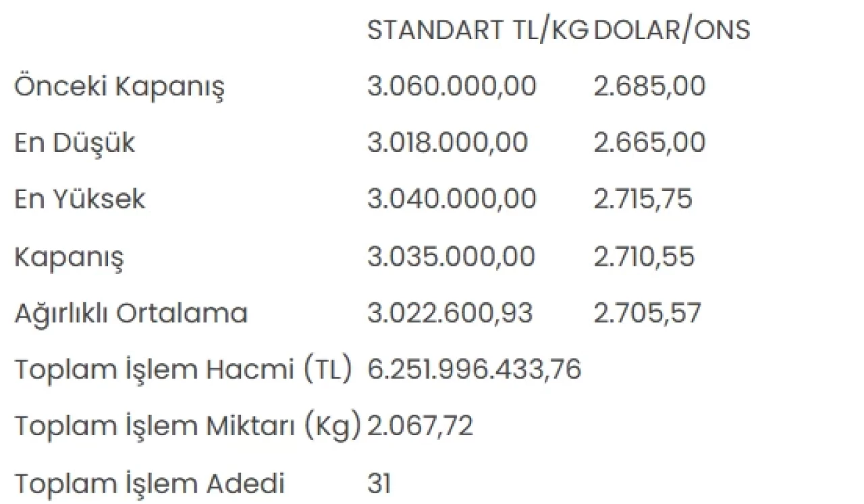Click the dollar value 2.685,00
Image resolution: width=864 pixels, height=504 pixels.
point(649,86)
